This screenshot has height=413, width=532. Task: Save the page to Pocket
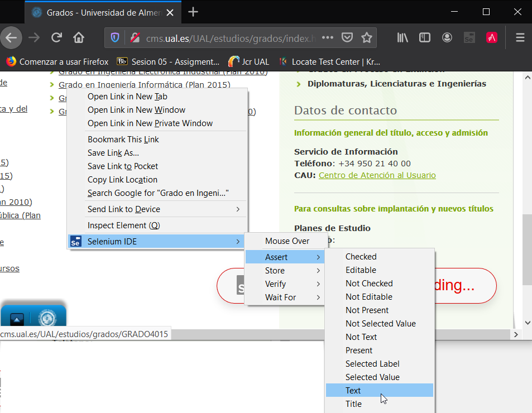[347, 37]
